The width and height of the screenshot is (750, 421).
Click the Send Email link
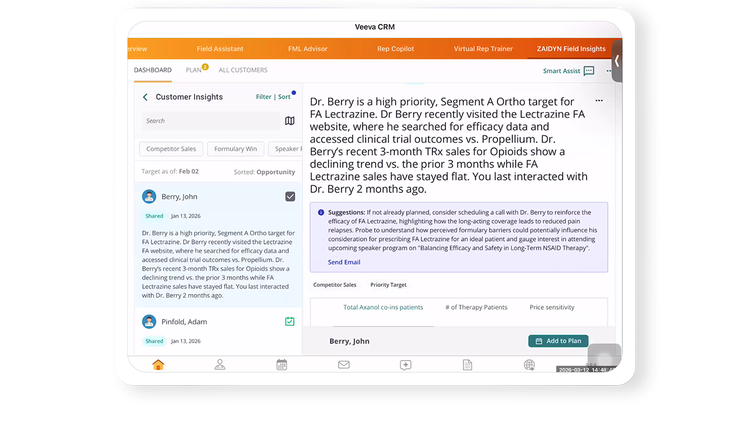tap(344, 262)
